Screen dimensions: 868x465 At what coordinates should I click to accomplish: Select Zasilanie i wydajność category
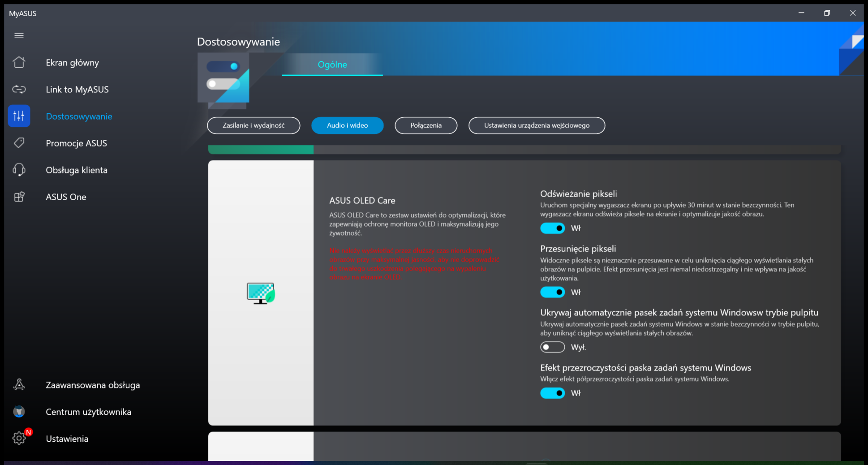[254, 125]
